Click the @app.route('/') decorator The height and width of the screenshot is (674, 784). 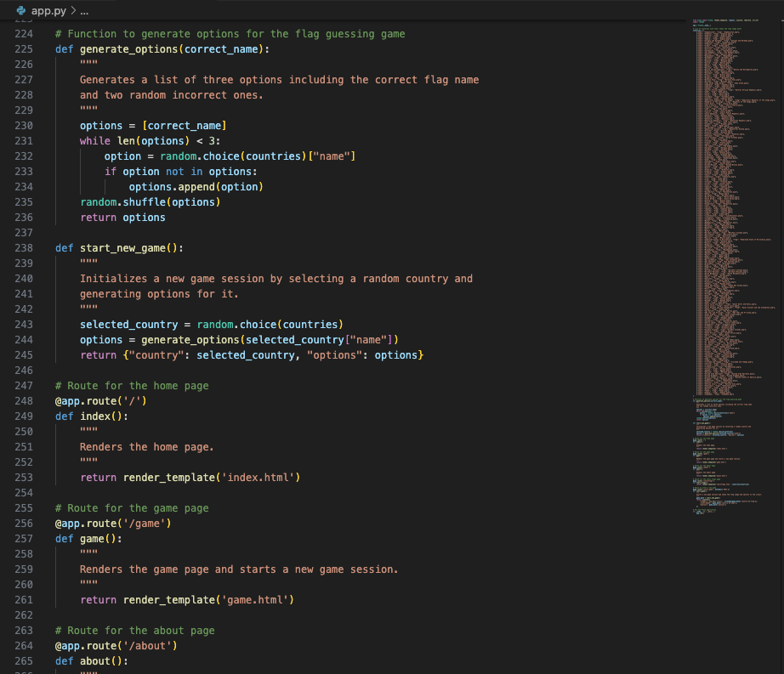[x=100, y=400]
